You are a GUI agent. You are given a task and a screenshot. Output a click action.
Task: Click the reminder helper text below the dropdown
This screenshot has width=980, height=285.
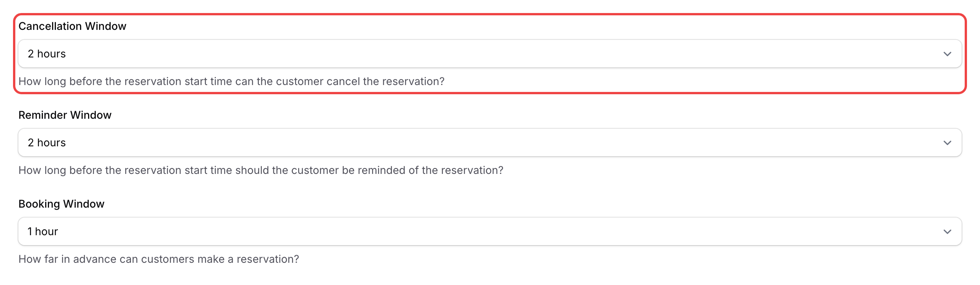click(x=261, y=170)
